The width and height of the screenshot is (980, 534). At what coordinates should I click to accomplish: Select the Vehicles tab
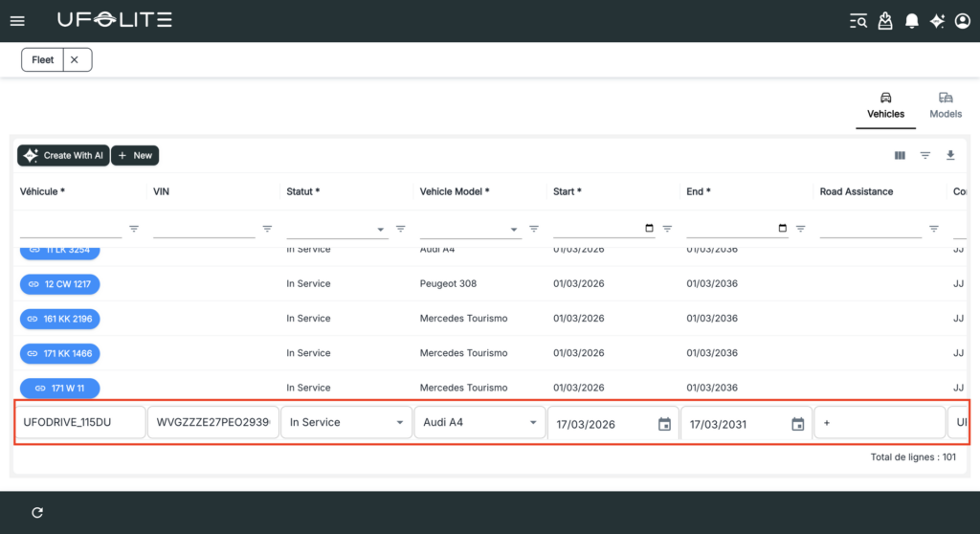pos(885,105)
